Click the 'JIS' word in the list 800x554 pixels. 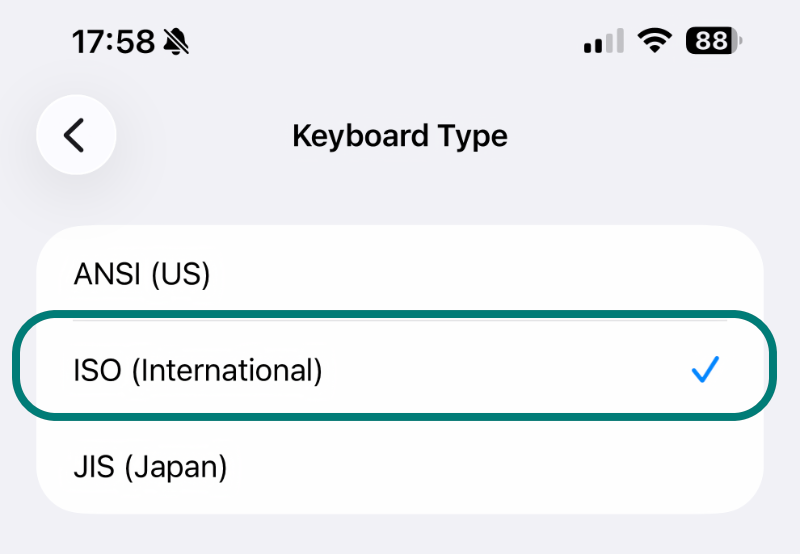click(x=95, y=467)
